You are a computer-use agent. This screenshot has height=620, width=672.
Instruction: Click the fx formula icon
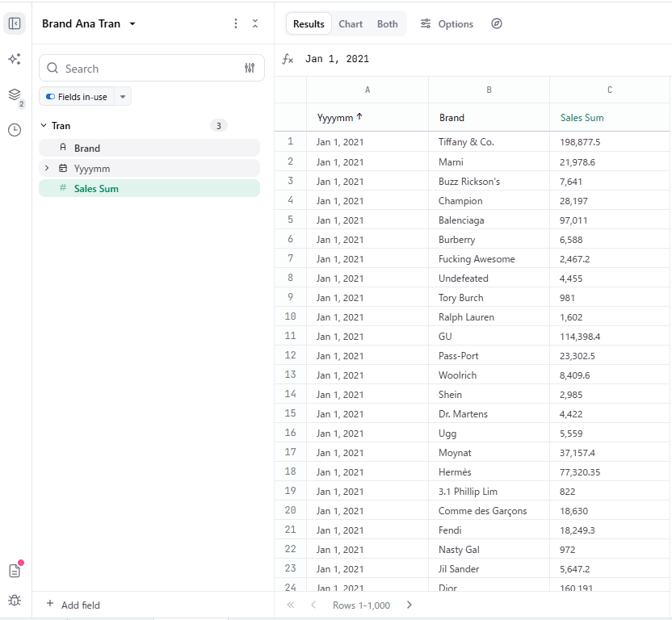(x=288, y=59)
